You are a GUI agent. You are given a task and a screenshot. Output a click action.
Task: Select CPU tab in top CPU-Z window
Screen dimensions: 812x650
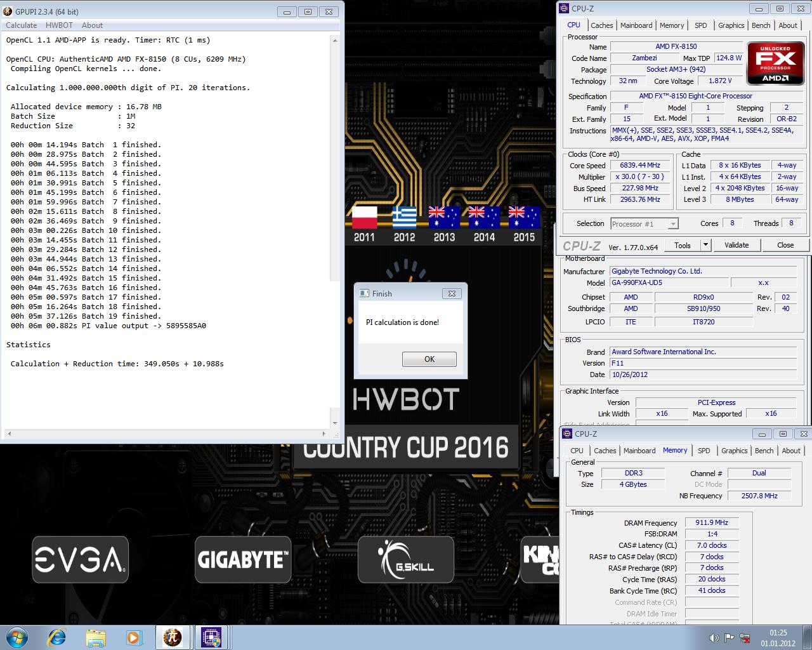coord(573,25)
